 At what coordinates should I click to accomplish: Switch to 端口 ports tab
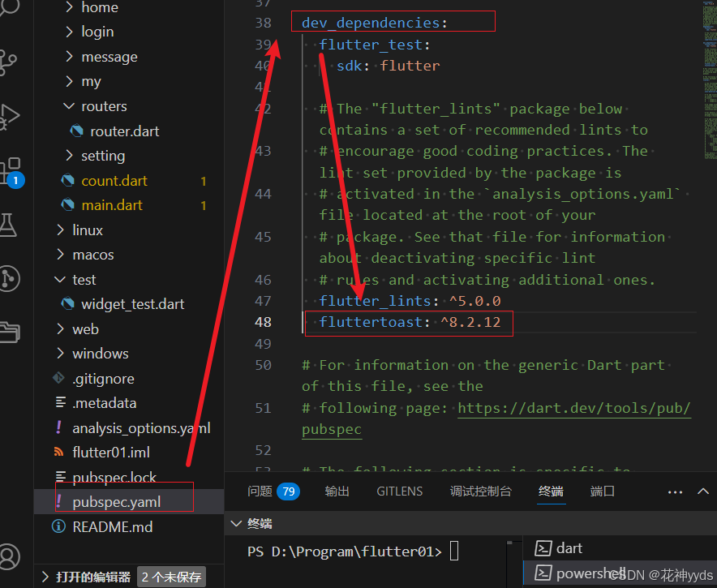pos(602,491)
